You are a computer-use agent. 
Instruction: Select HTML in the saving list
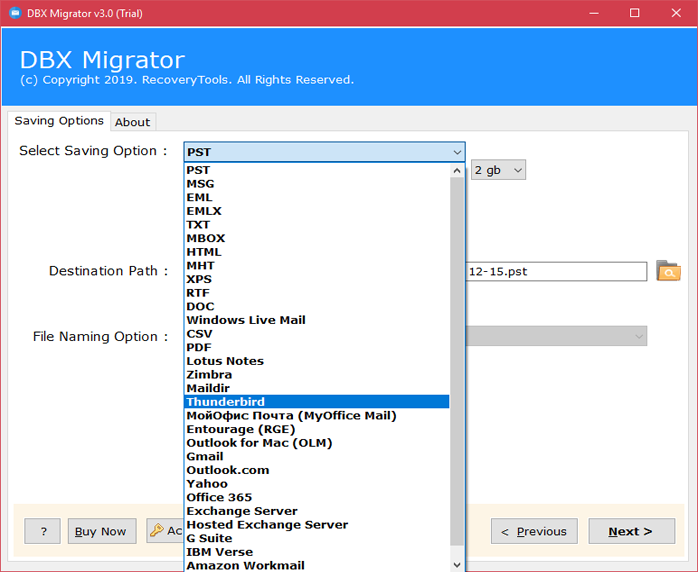point(317,252)
